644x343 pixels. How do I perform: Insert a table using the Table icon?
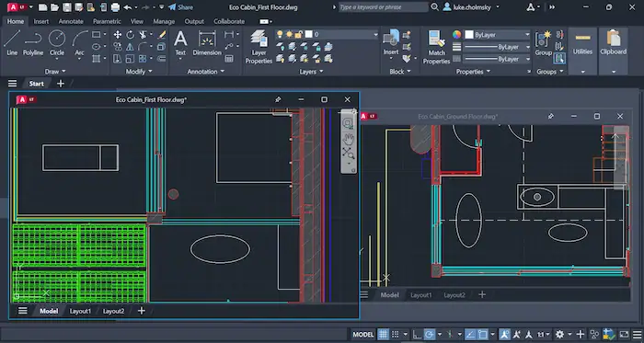coord(229,59)
